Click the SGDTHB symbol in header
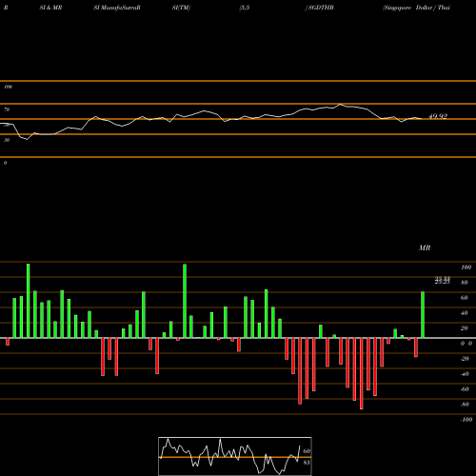 pos(321,8)
